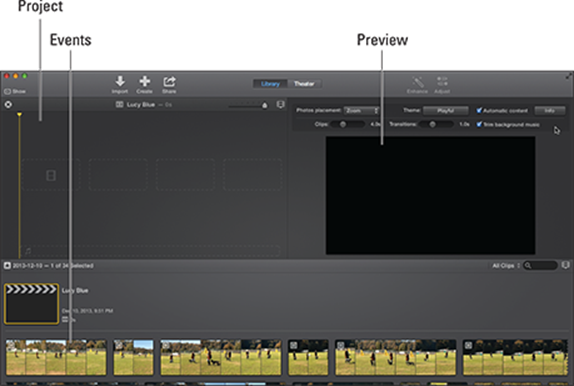Click the Show sidebar icon
Image resolution: width=574 pixels, height=386 pixels.
coord(7,91)
